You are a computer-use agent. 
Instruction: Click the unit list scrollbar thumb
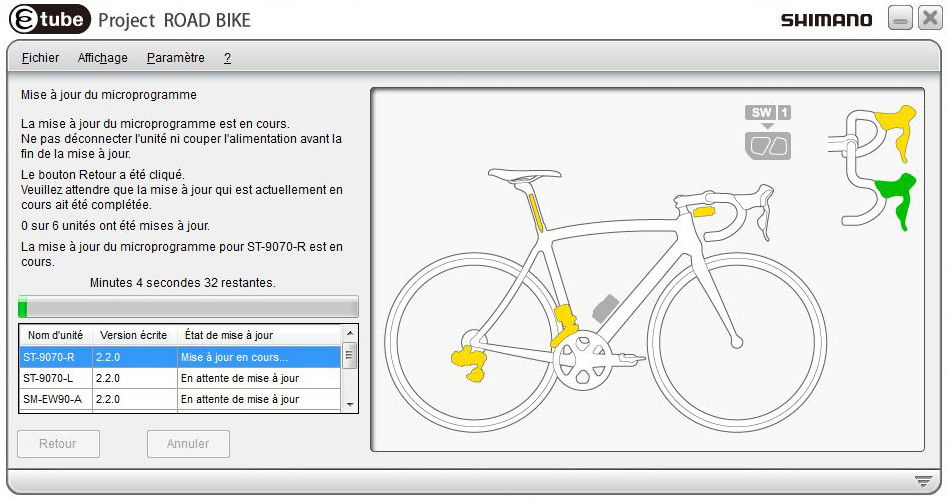coord(349,355)
